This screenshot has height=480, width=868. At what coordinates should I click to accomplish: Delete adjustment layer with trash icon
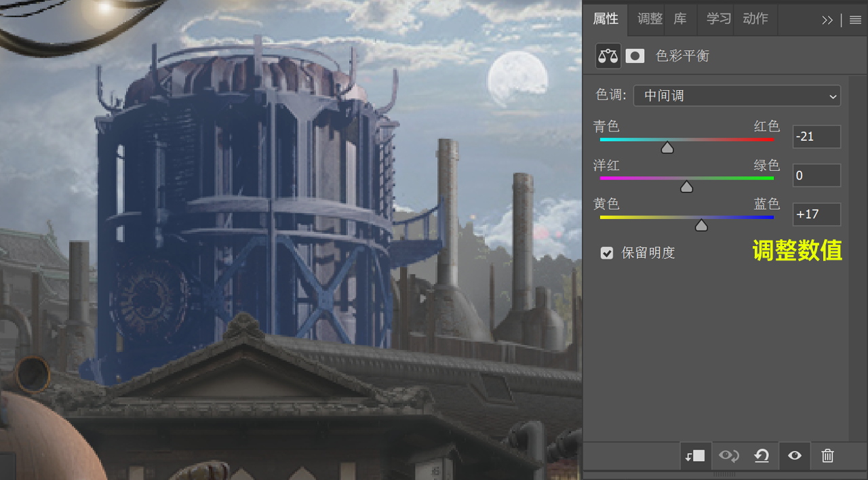(x=827, y=456)
